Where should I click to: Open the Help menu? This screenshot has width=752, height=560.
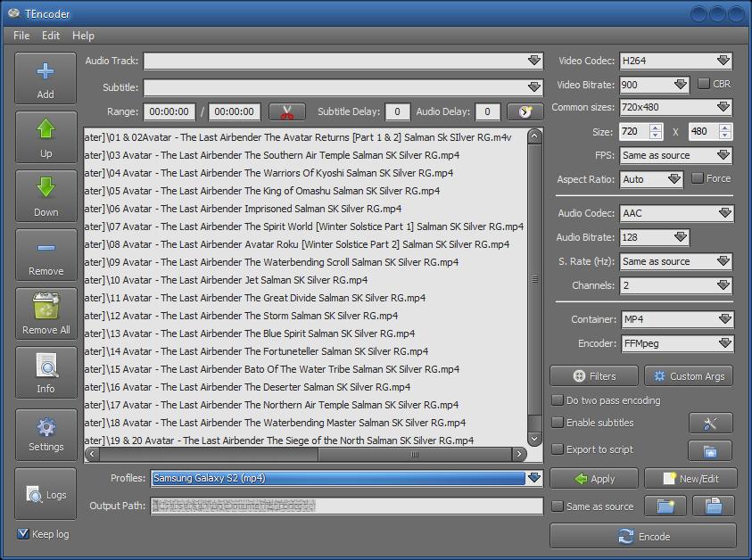(83, 36)
